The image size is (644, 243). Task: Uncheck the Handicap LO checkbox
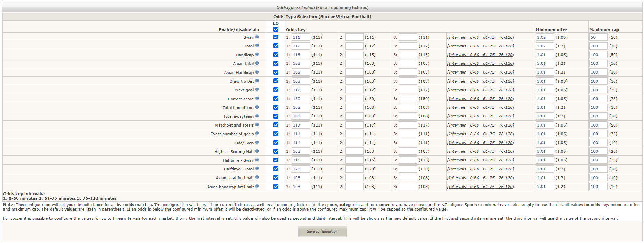tap(276, 55)
